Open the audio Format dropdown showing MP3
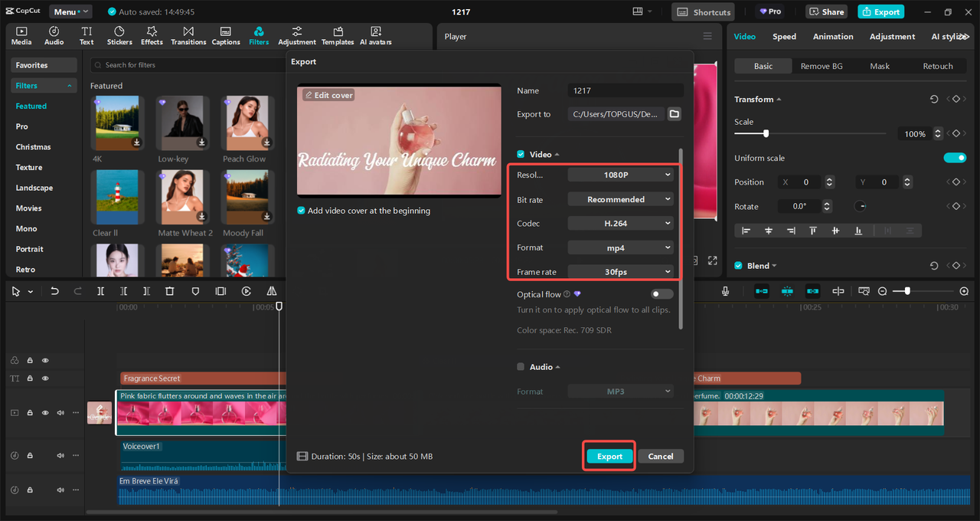980x521 pixels. 620,392
